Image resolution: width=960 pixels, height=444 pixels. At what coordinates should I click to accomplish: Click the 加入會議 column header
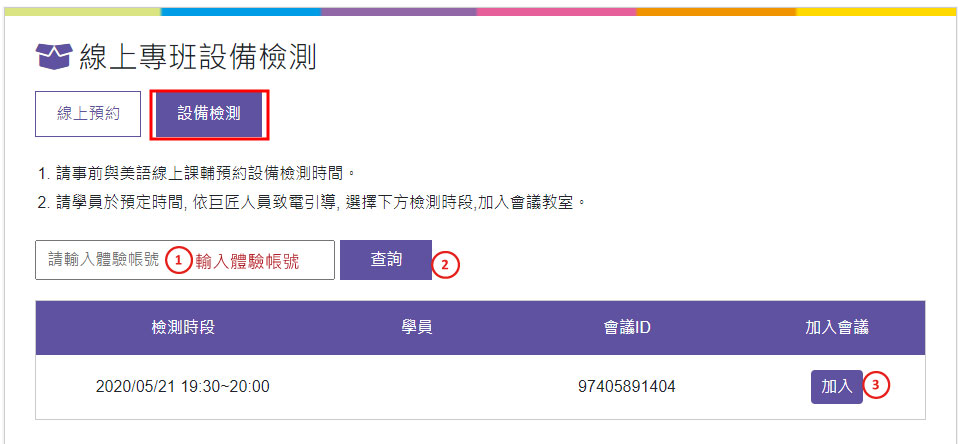tap(836, 328)
